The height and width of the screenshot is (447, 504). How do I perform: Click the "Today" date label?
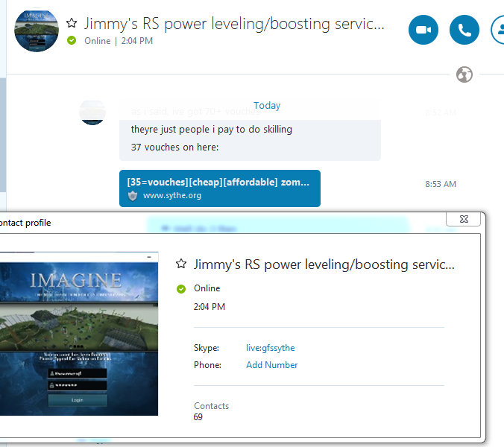pos(267,105)
